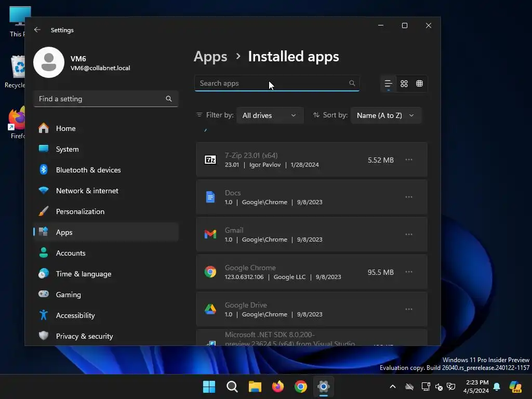Open the Windows Start menu
The height and width of the screenshot is (399, 532).
point(209,387)
